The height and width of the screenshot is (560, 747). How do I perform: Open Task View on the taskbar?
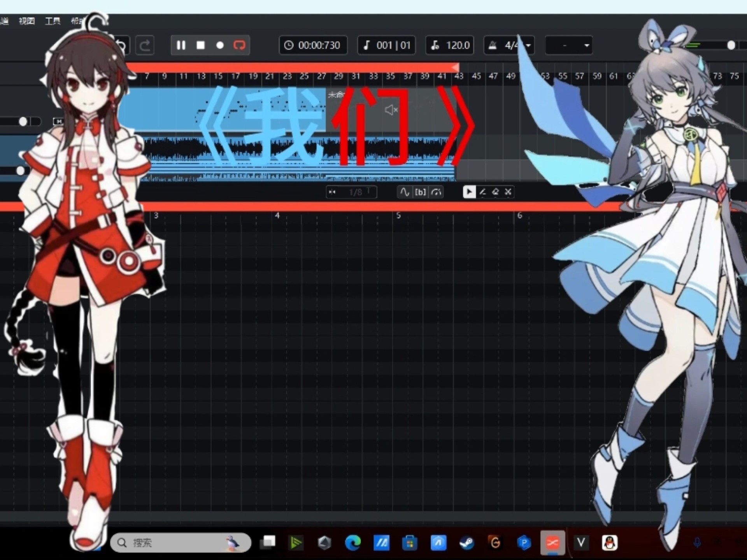click(268, 542)
